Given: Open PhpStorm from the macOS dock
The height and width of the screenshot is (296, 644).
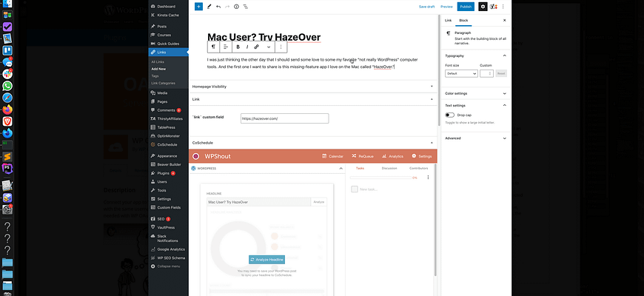Looking at the screenshot, I should click(x=7, y=168).
